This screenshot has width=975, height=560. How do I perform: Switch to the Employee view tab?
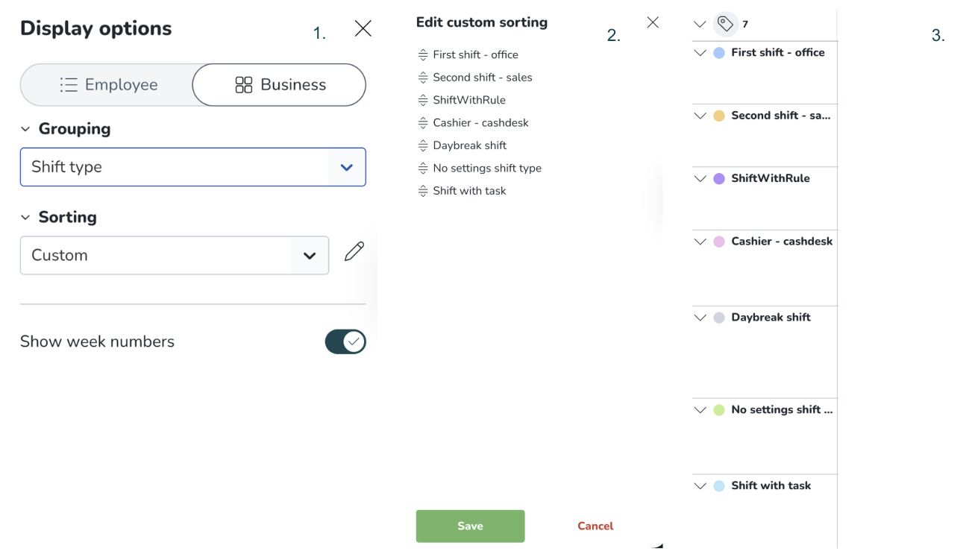(x=107, y=85)
